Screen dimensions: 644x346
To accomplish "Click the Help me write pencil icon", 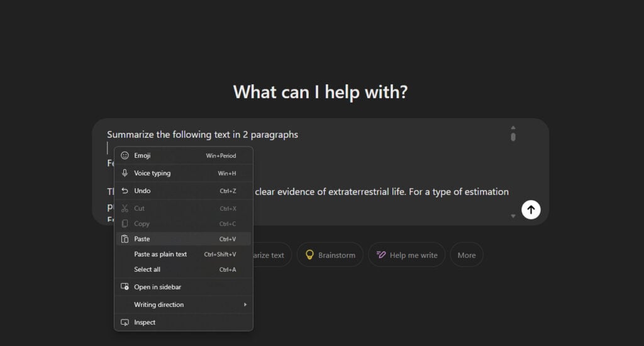I will pyautogui.click(x=381, y=255).
